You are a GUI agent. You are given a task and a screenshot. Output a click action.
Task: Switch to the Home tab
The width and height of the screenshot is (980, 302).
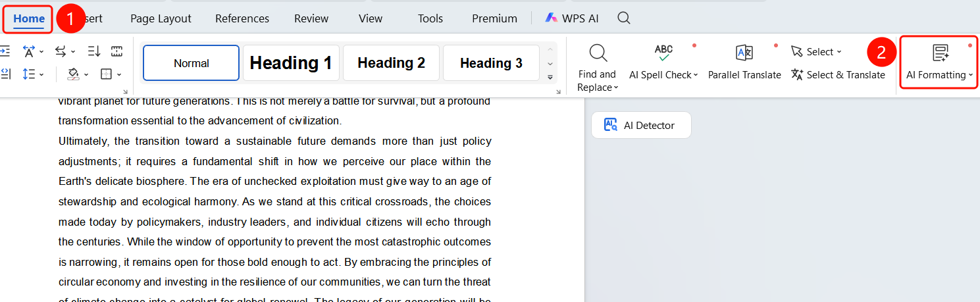point(29,18)
